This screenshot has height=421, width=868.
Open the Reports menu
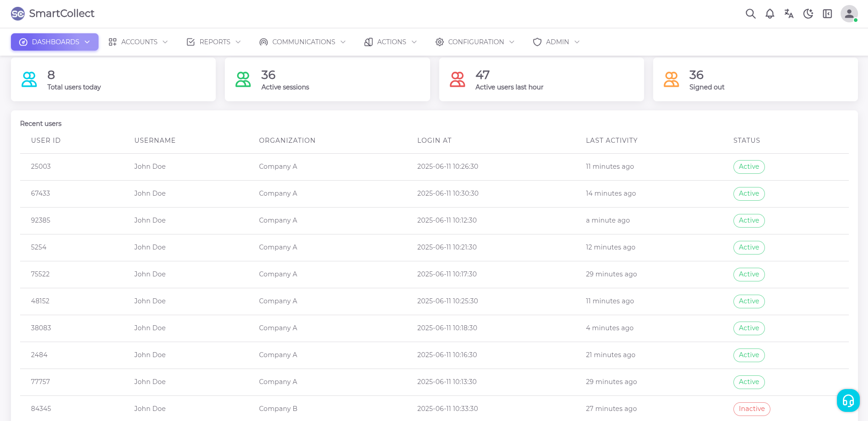tap(213, 42)
